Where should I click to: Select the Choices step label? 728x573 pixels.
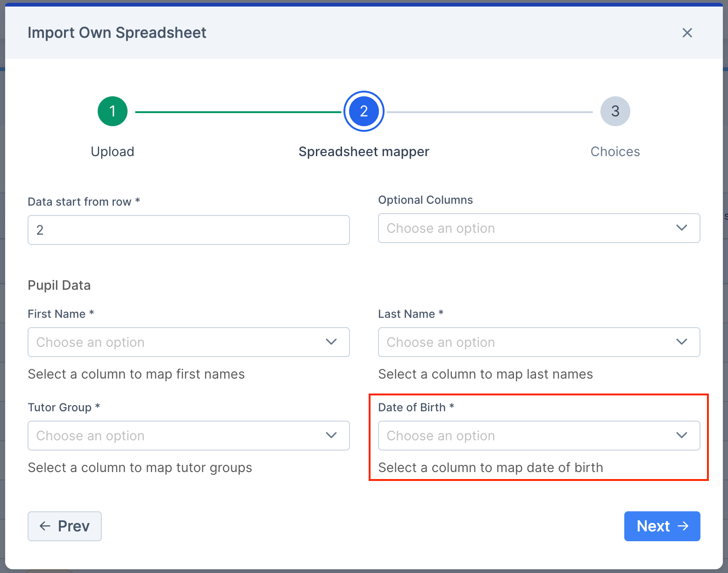tap(615, 151)
